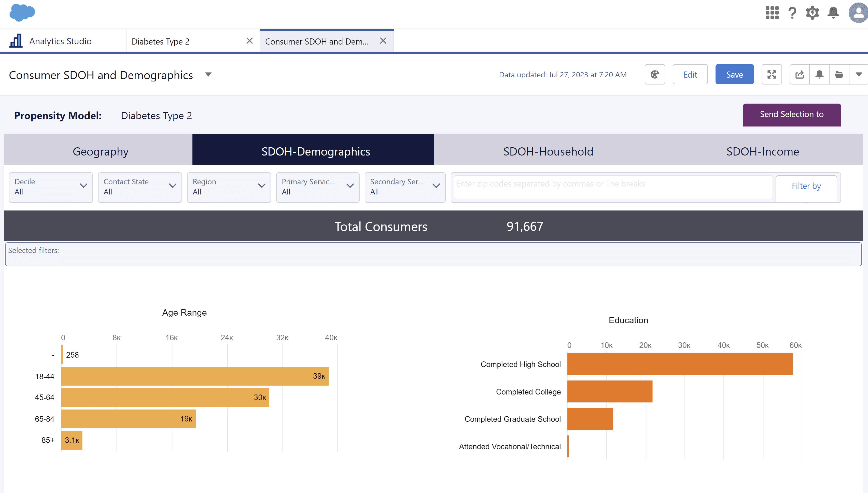The height and width of the screenshot is (493, 868).
Task: Click the fullscreen expand icon button
Action: pos(772,75)
